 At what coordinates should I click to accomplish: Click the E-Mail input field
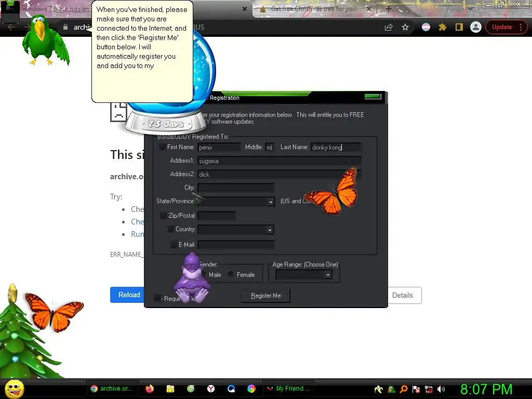click(236, 245)
